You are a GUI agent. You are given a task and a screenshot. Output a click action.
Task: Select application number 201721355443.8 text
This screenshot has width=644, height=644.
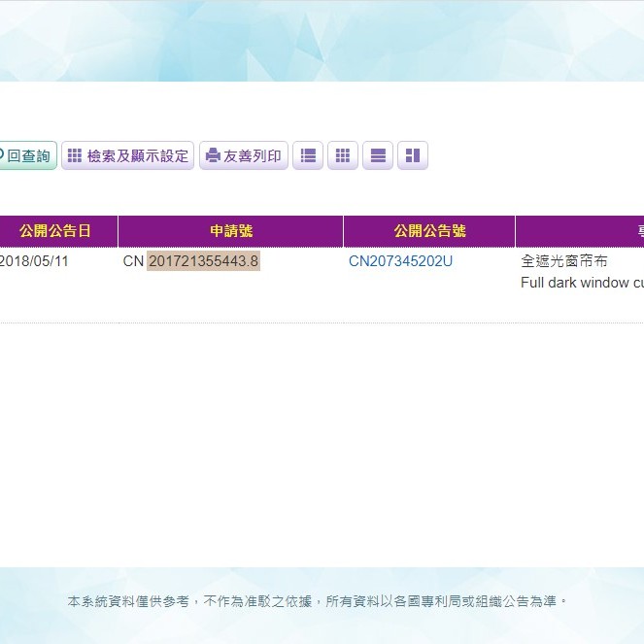coord(203,261)
